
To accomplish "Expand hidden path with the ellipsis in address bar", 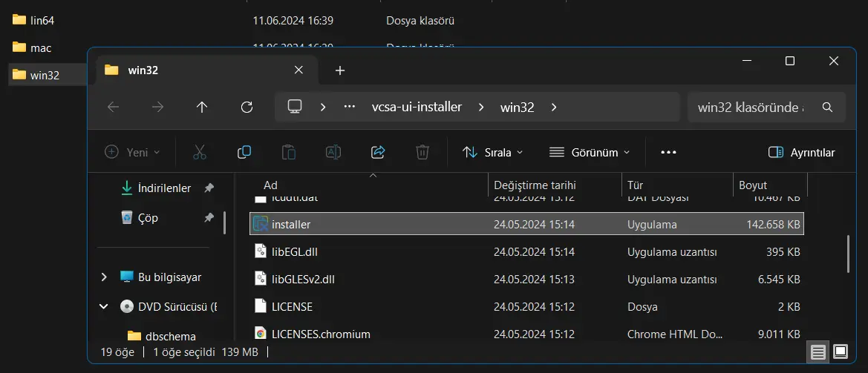I will 349,108.
